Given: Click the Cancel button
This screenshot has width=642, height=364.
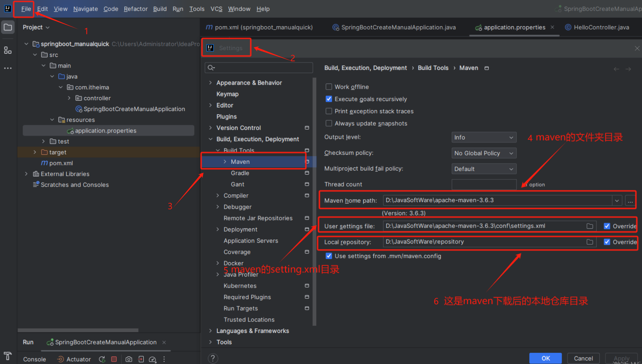Looking at the screenshot, I should click(583, 358).
